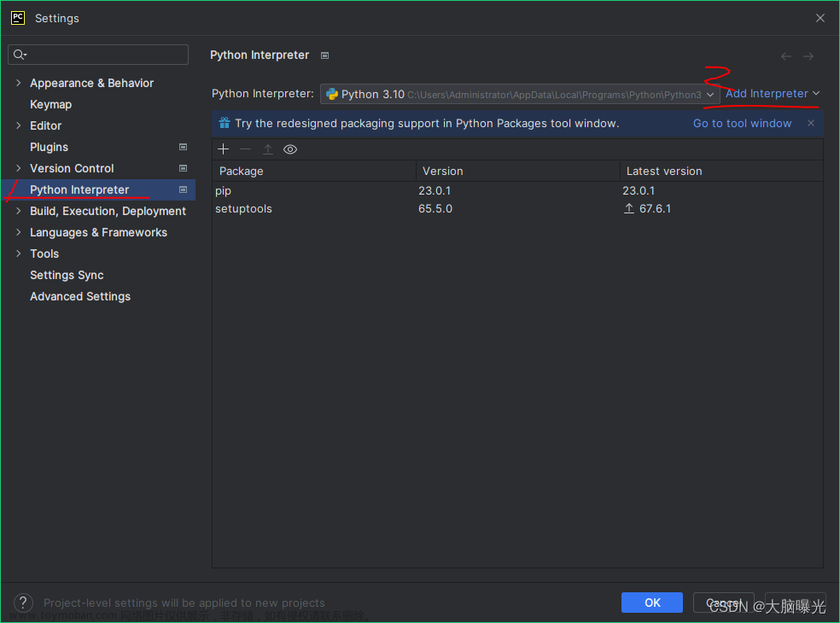The height and width of the screenshot is (623, 840).
Task: Sort by Latest version column header
Action: 721,171
